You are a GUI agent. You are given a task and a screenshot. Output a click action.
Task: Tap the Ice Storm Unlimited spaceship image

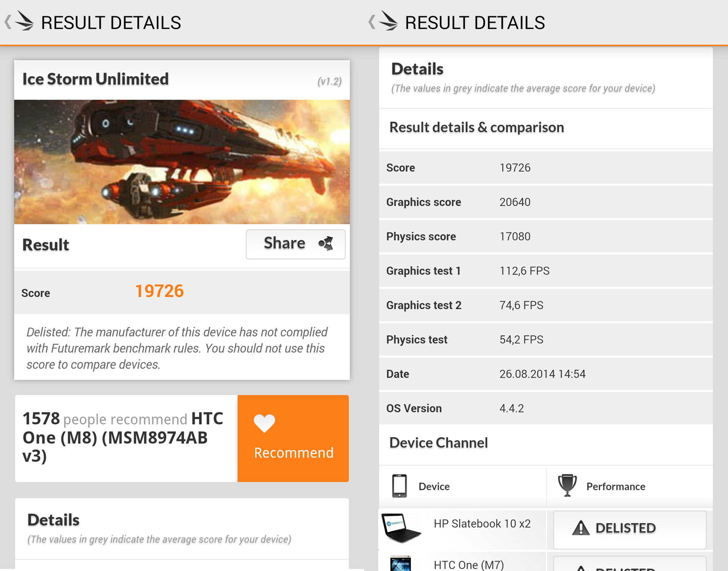(x=182, y=162)
